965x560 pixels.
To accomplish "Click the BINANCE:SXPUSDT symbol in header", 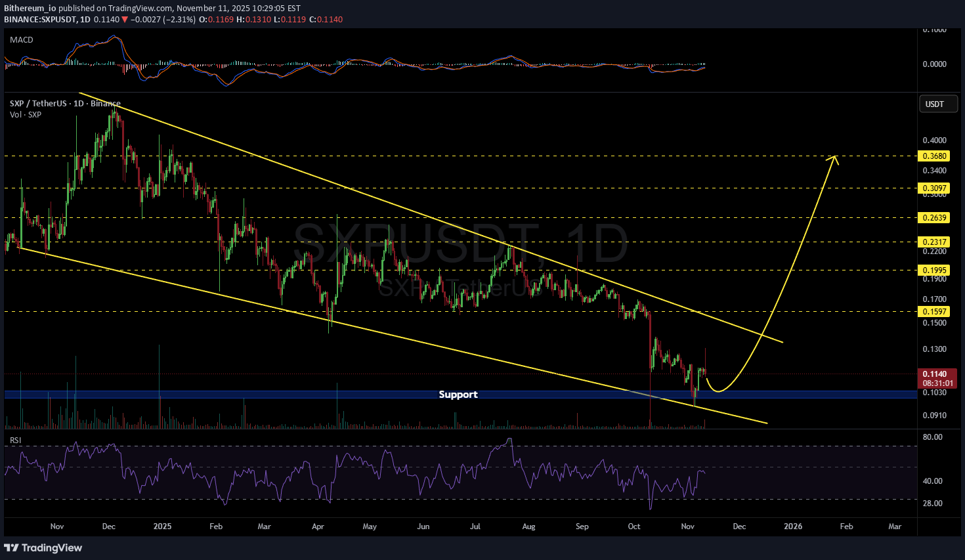I will click(x=40, y=20).
